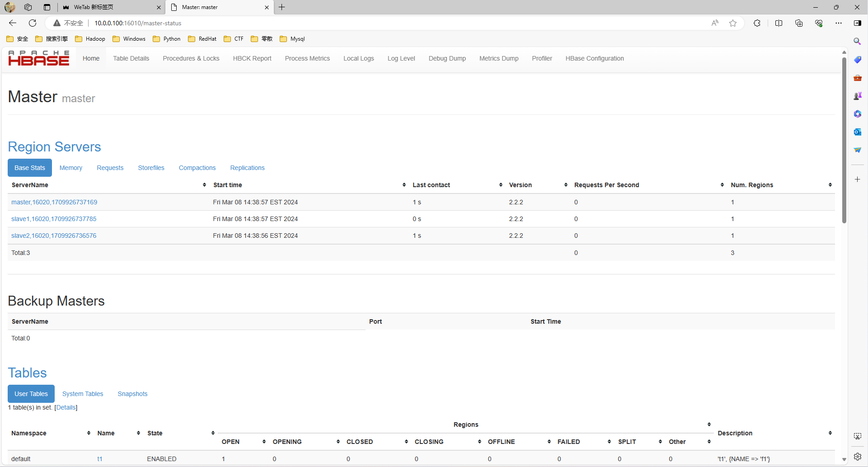Switch to the Replications tab
Image resolution: width=868 pixels, height=467 pixels.
point(248,168)
